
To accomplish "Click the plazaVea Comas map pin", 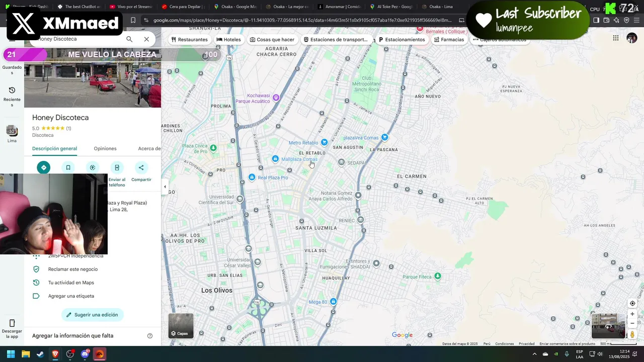I will click(x=385, y=137).
